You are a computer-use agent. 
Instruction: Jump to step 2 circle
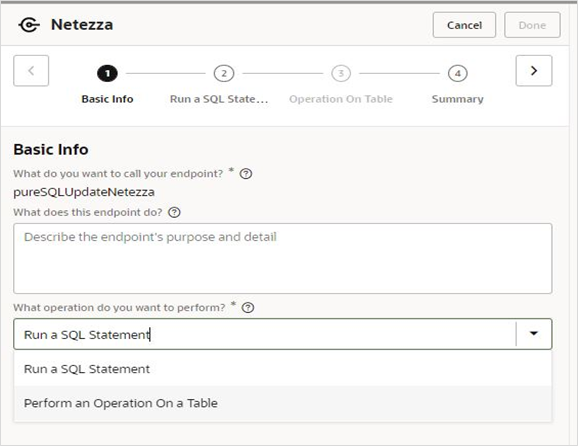tap(224, 73)
